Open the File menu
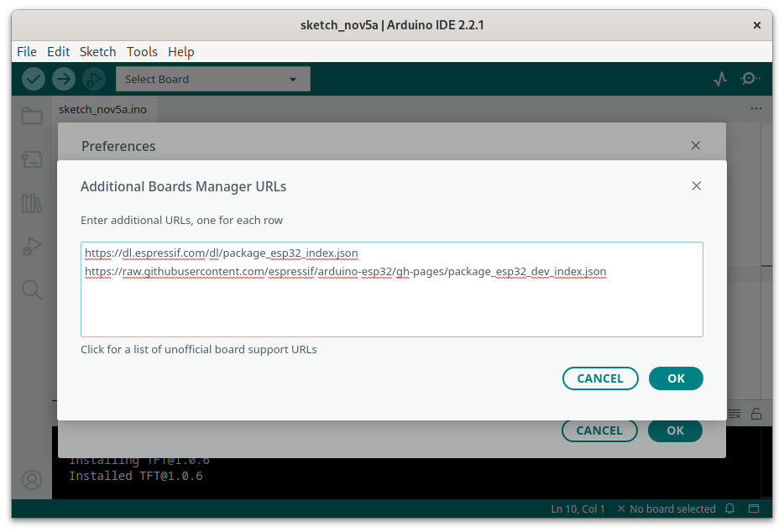 point(27,51)
